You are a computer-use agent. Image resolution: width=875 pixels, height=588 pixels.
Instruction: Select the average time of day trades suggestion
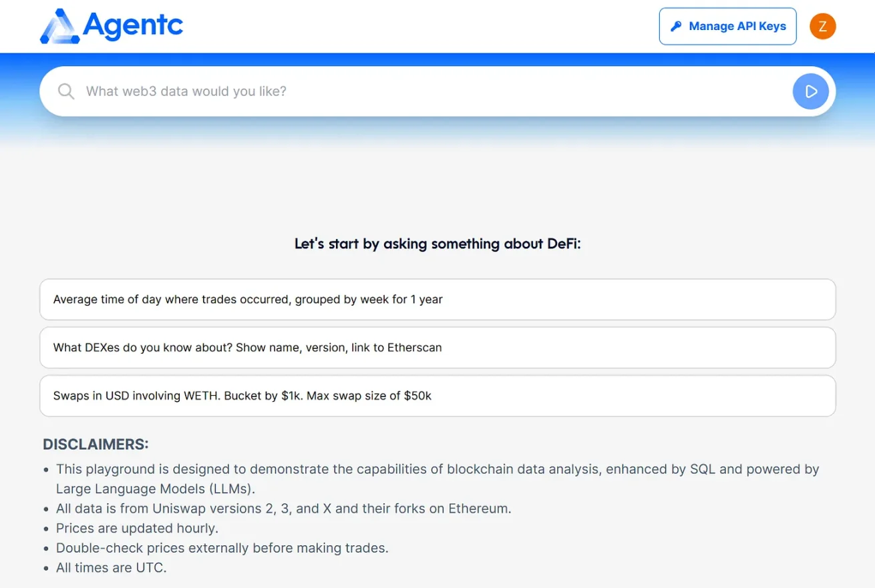point(437,300)
